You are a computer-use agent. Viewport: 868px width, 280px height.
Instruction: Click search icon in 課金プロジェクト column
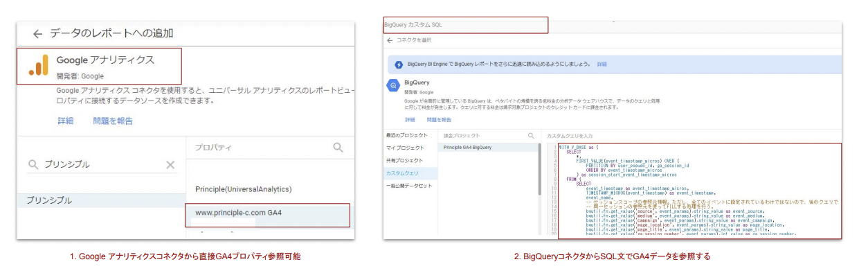tap(531, 136)
